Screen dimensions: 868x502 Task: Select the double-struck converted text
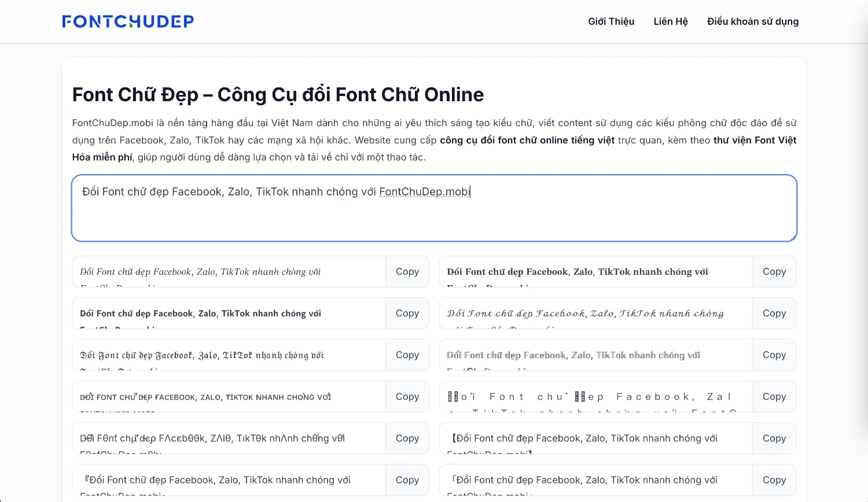tap(596, 355)
